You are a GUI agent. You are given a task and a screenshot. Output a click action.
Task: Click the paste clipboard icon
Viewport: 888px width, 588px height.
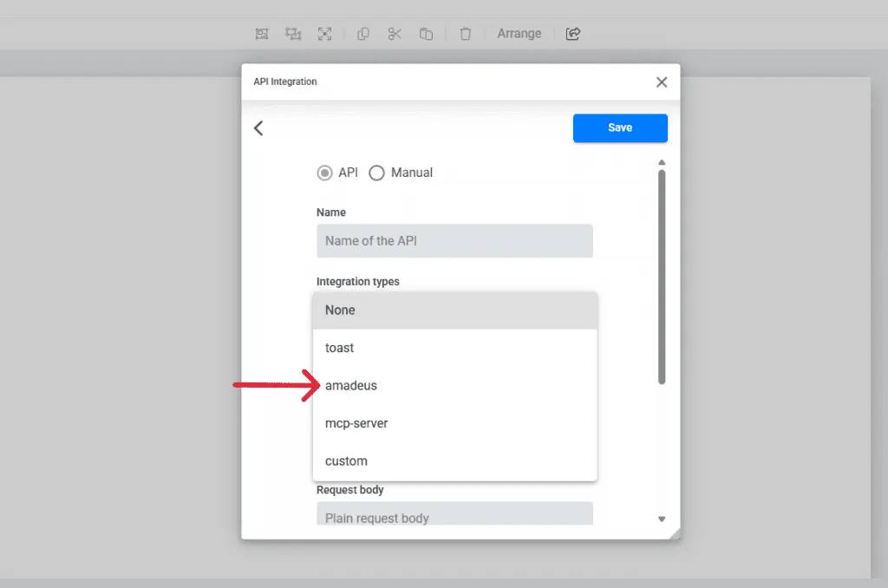(x=426, y=34)
